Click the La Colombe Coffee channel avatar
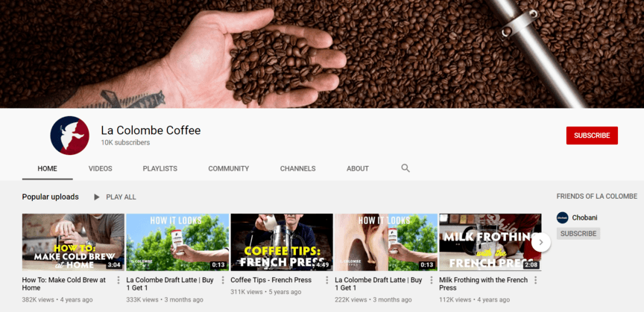The width and height of the screenshot is (644, 312). (x=69, y=136)
